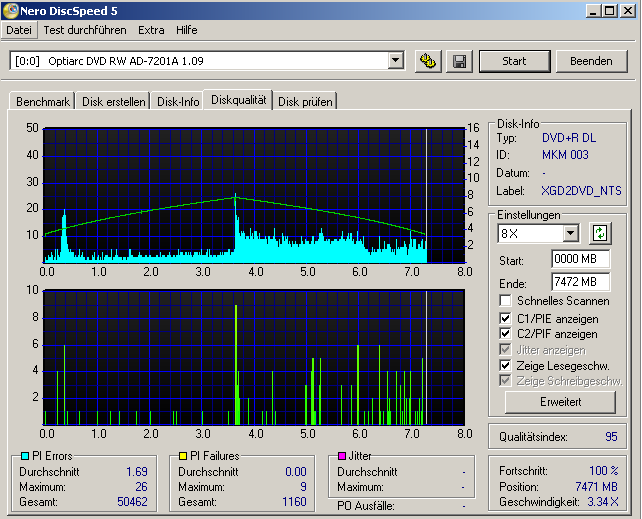Viewport: 642px width, 519px height.
Task: Click the yellow PI Failures legend square
Action: coord(183,456)
